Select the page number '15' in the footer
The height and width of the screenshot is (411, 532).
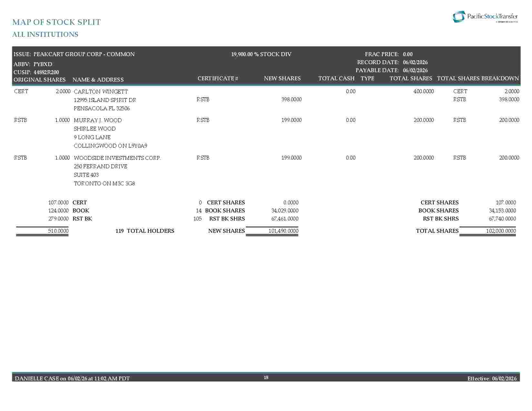pos(266,377)
